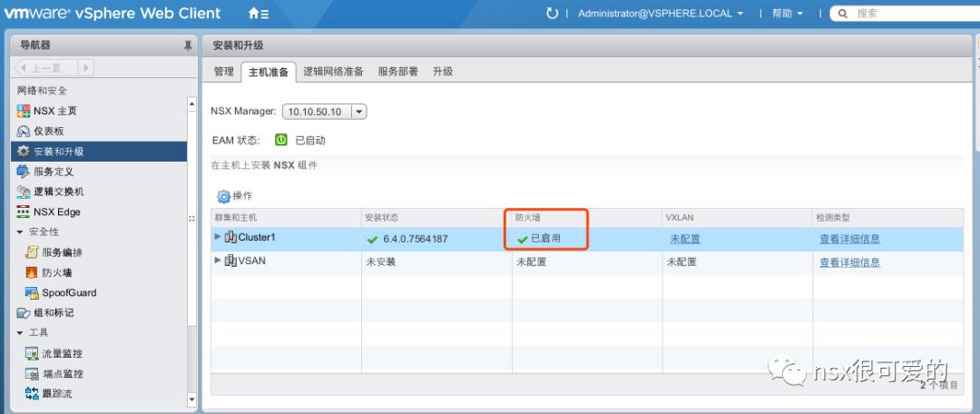Click the Cluster1 cluster icon
980x414 pixels.
[230, 237]
